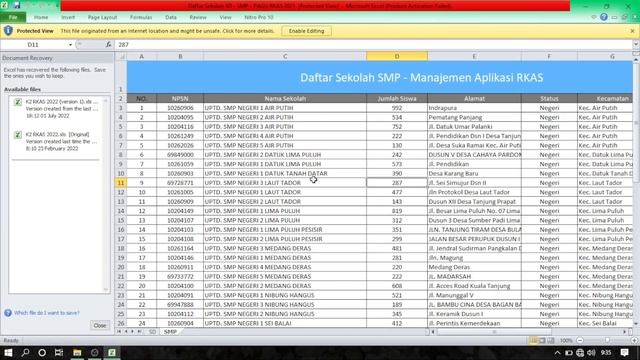Select column D header

397,56
